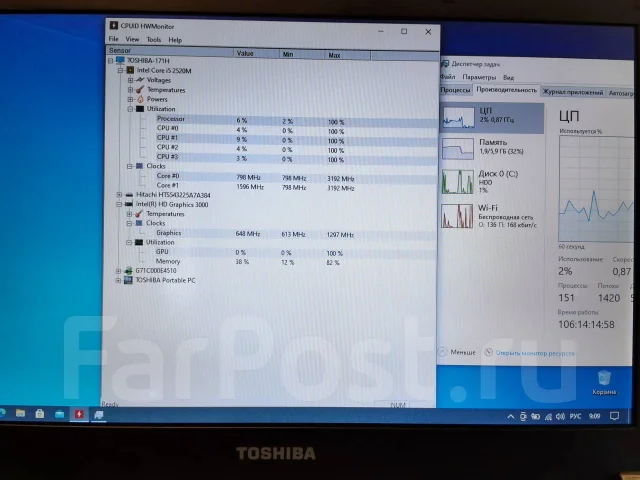Collapse the CPU Clocks node
This screenshot has width=640, height=480.
[130, 166]
